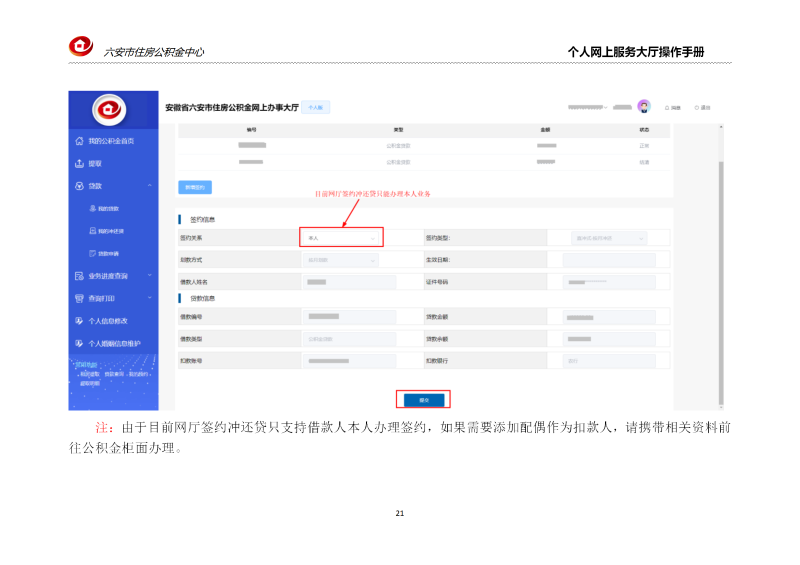Click the 编号 column header
Image resolution: width=800 pixels, height=565 pixels.
pos(252,130)
